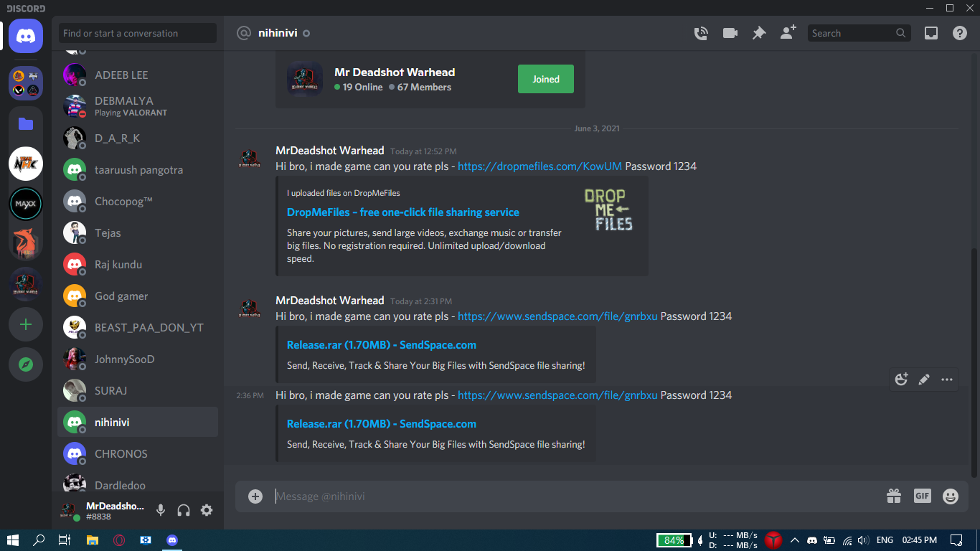Open File Explorer on taskbar
Screen dimensions: 980x551
click(92, 540)
